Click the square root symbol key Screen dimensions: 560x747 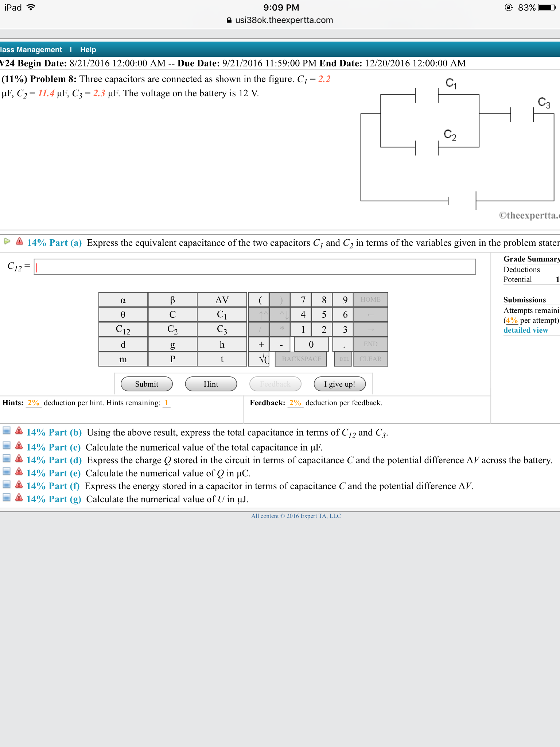262,359
